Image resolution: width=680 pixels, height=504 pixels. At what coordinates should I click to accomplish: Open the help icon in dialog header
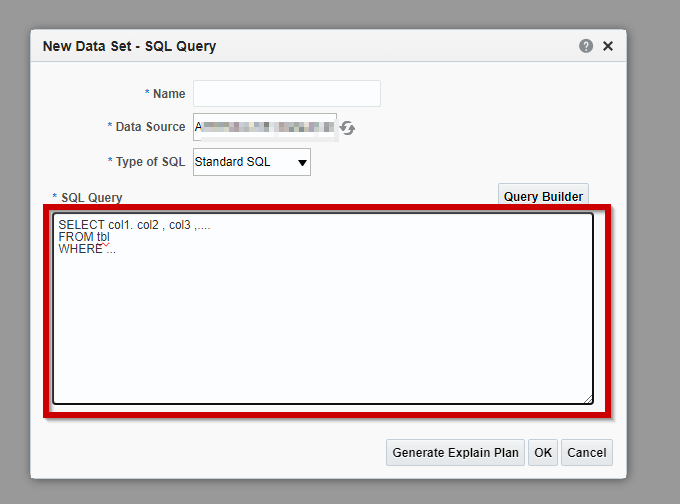pyautogui.click(x=586, y=46)
